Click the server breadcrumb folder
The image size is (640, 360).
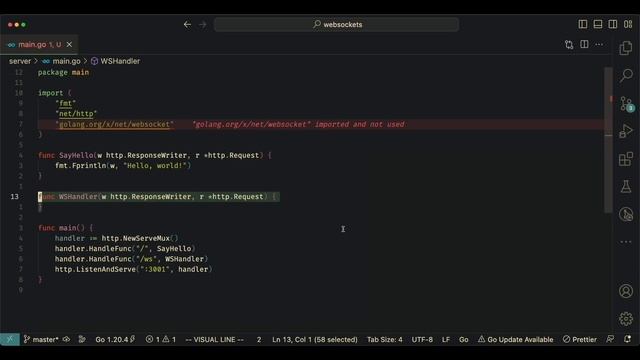coord(20,61)
